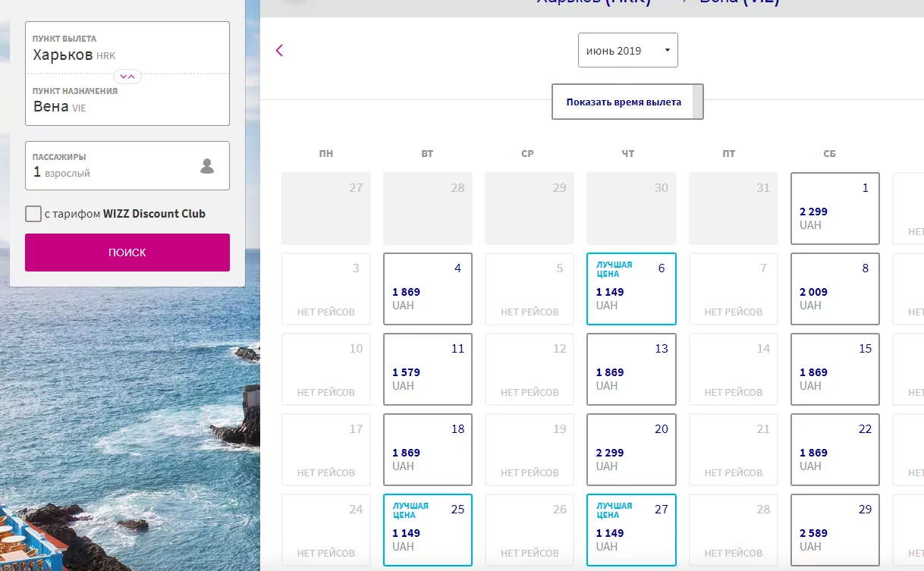Viewport: 924px width, 571px height.
Task: Select June 20 flight date
Action: tap(631, 450)
